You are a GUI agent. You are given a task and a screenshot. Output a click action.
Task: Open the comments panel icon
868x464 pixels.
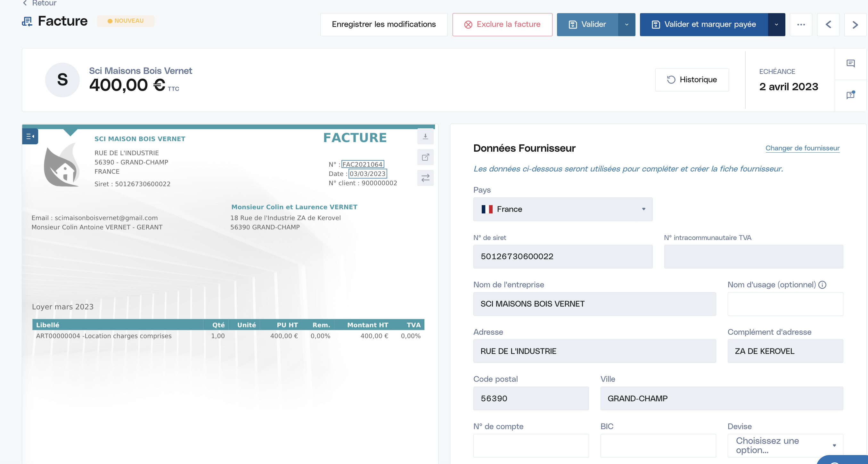coord(850,64)
